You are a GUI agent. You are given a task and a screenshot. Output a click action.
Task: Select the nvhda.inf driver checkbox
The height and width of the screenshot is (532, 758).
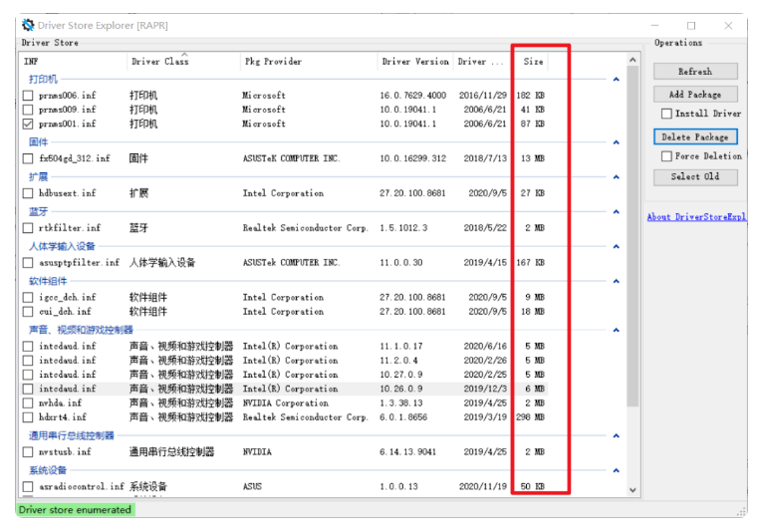click(28, 403)
